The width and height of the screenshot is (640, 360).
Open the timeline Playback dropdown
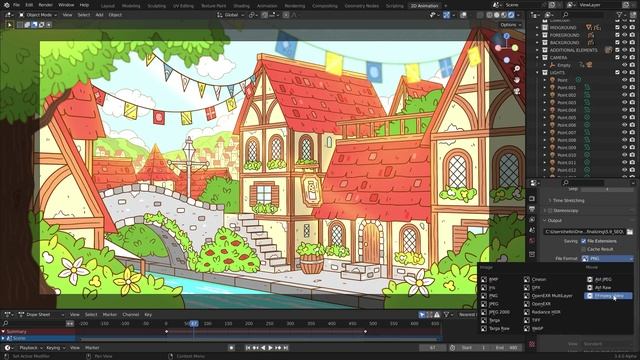31,348
